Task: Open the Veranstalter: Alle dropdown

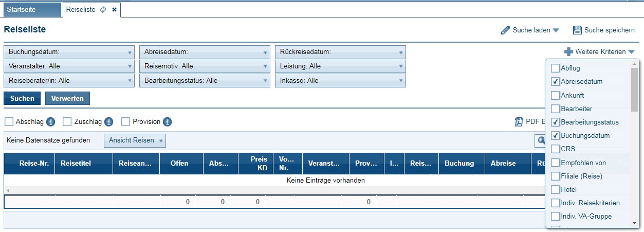Action: (x=69, y=66)
